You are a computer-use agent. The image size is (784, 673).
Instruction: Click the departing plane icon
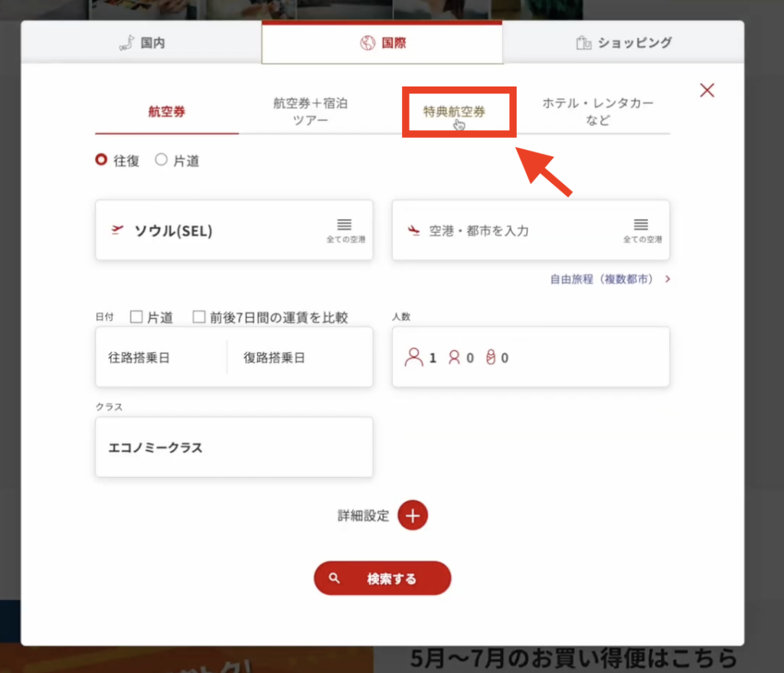(117, 230)
